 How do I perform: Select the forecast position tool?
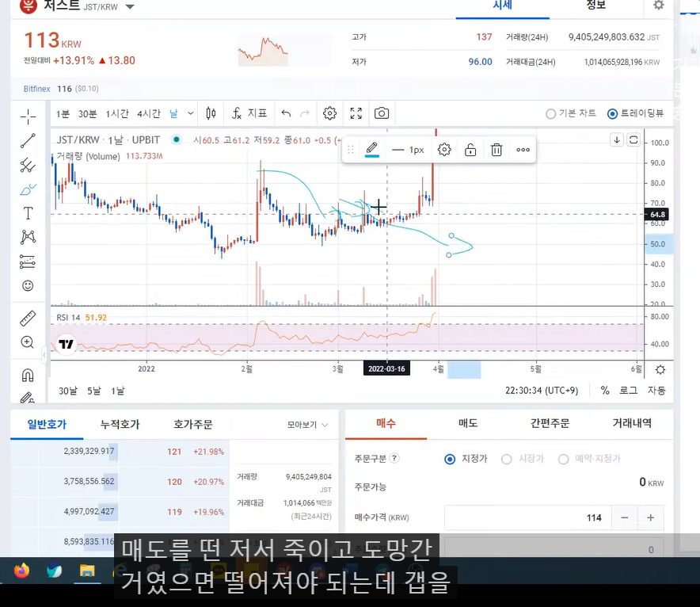28,262
